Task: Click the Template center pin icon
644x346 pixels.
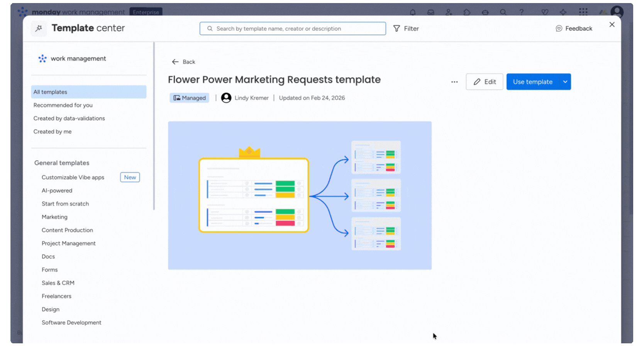Action: tap(39, 28)
